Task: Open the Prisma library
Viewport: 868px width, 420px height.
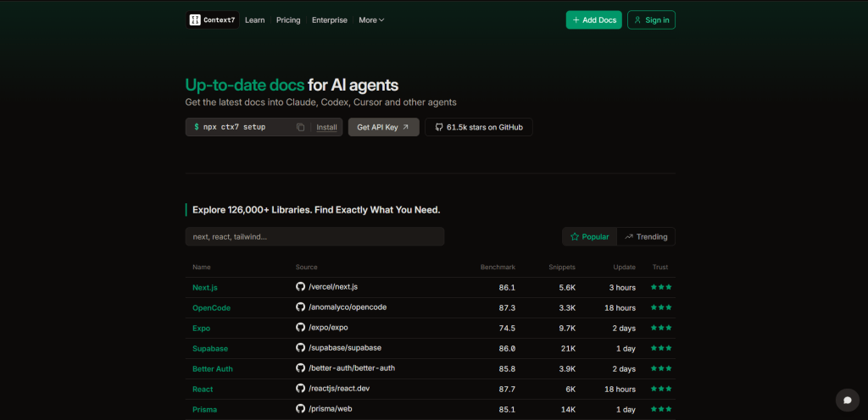Action: (205, 410)
